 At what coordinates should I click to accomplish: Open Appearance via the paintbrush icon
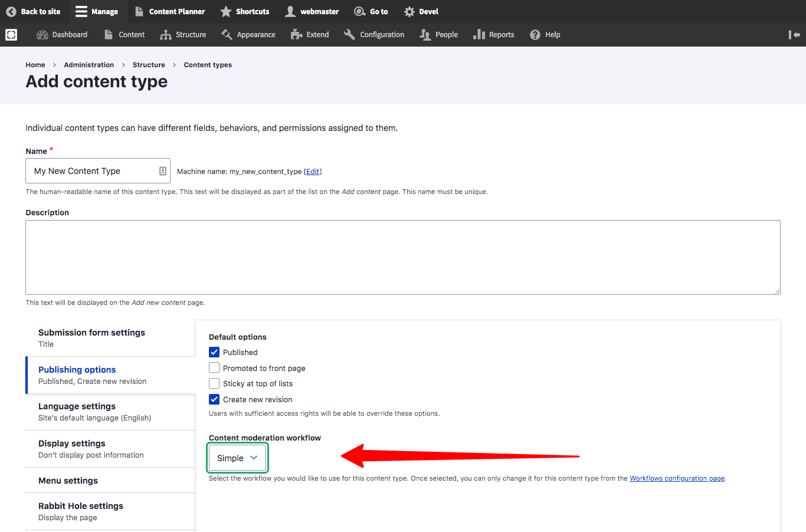(227, 35)
